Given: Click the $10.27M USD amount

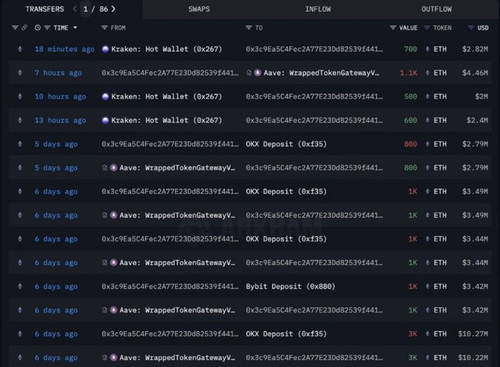Looking at the screenshot, I should (473, 334).
